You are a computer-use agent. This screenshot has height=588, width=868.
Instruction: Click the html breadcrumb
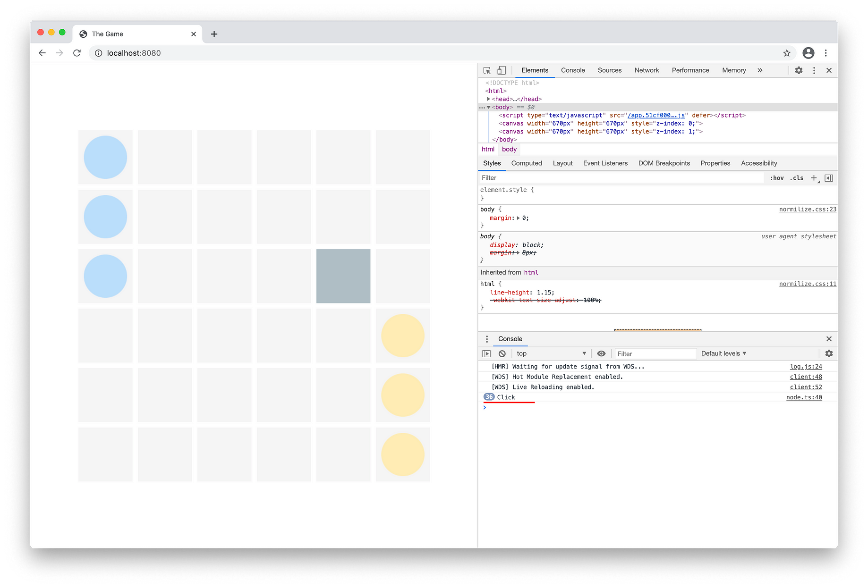click(x=488, y=149)
